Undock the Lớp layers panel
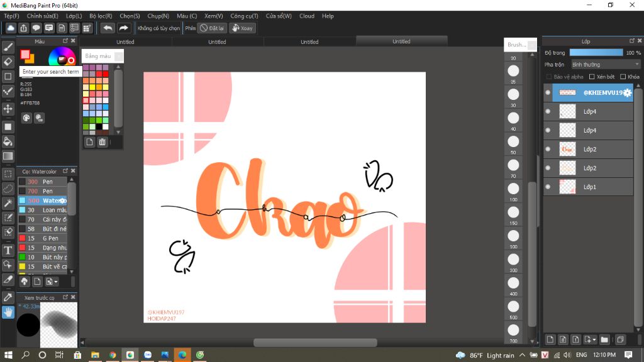The width and height of the screenshot is (644, 362). coord(631,41)
